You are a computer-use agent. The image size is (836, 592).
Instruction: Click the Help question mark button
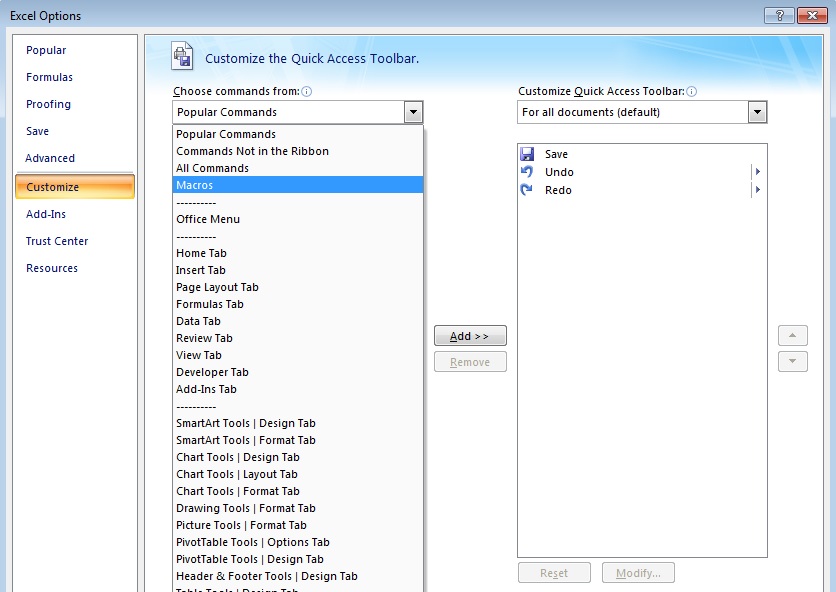(779, 15)
